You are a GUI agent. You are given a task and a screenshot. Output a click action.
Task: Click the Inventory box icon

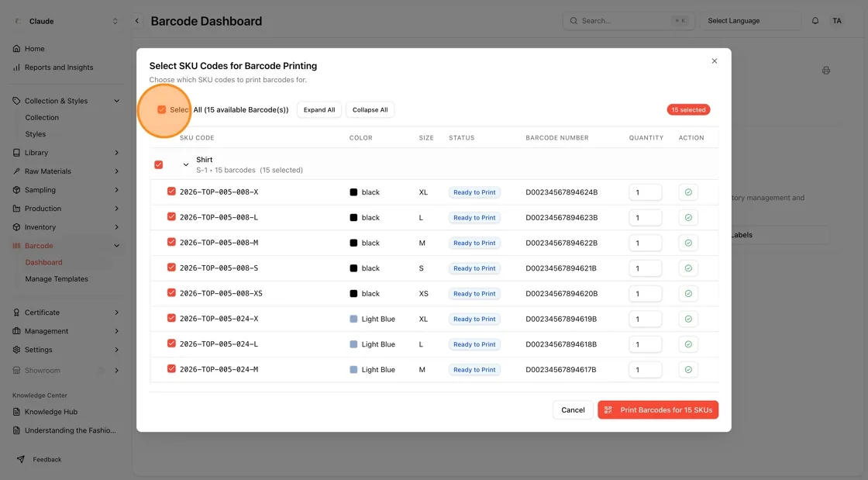click(16, 227)
